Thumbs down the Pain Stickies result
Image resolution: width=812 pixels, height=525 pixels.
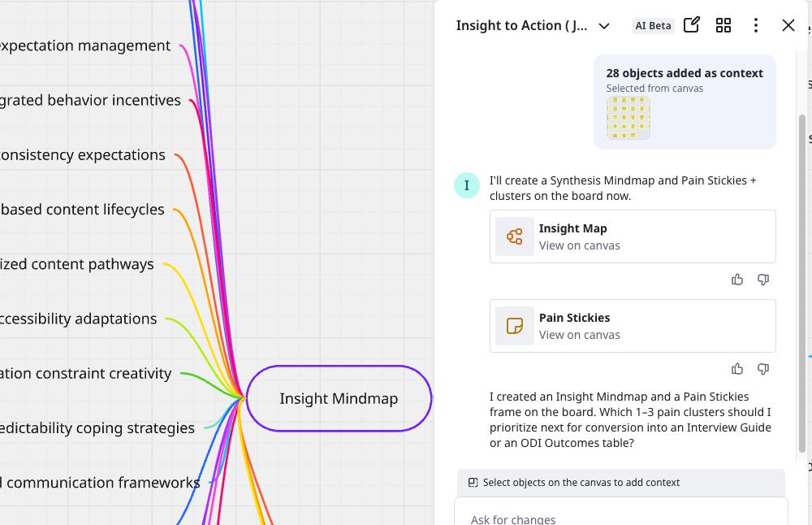[x=763, y=369]
